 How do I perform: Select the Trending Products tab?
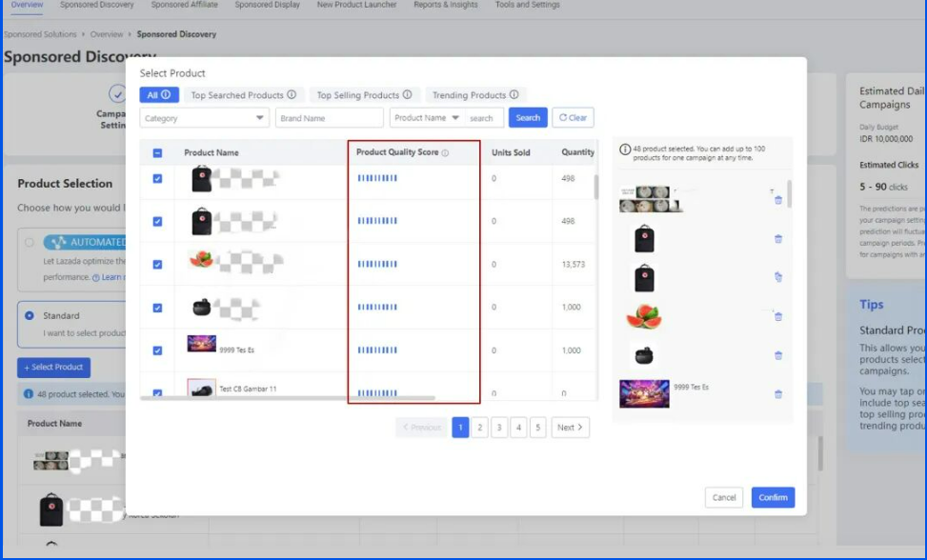click(x=469, y=95)
